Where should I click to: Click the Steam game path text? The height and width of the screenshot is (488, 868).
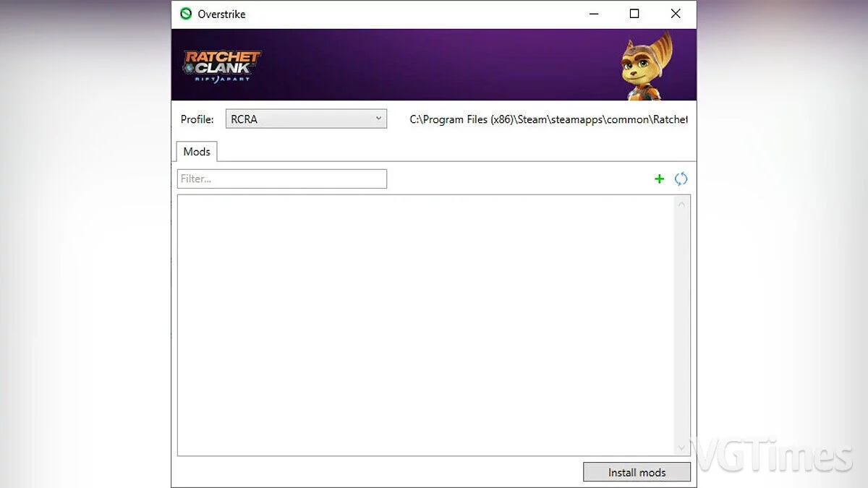548,119
